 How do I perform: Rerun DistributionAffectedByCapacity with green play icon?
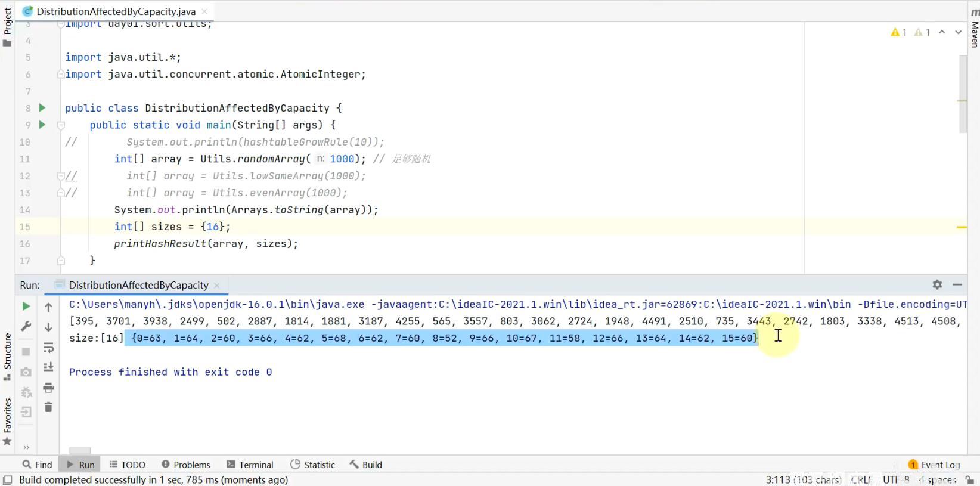[x=26, y=306]
